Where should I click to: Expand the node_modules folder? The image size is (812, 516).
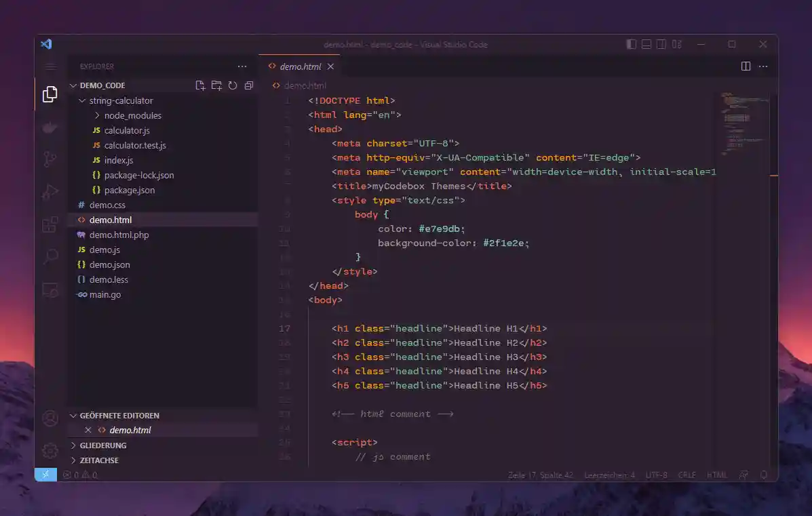132,115
